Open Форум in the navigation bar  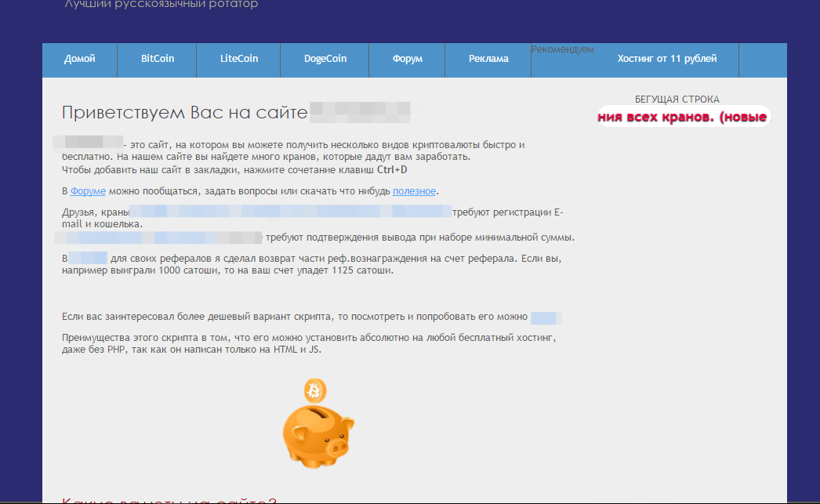point(407,59)
